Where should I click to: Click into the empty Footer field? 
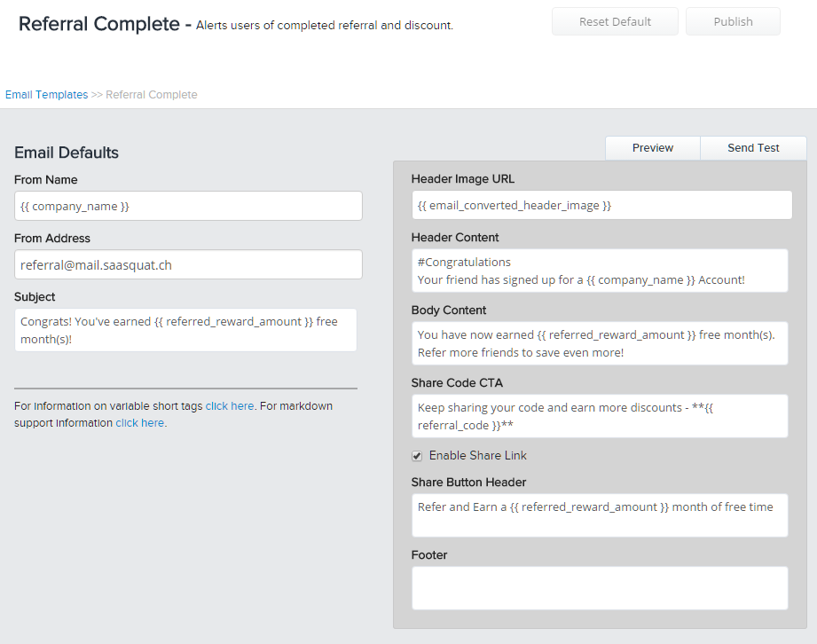pyautogui.click(x=600, y=588)
